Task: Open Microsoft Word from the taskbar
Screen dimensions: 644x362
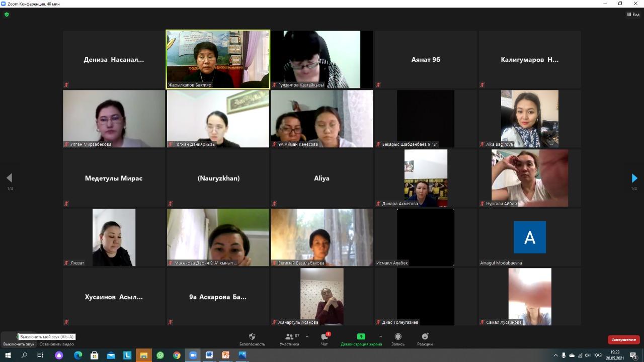Action: tap(209, 355)
